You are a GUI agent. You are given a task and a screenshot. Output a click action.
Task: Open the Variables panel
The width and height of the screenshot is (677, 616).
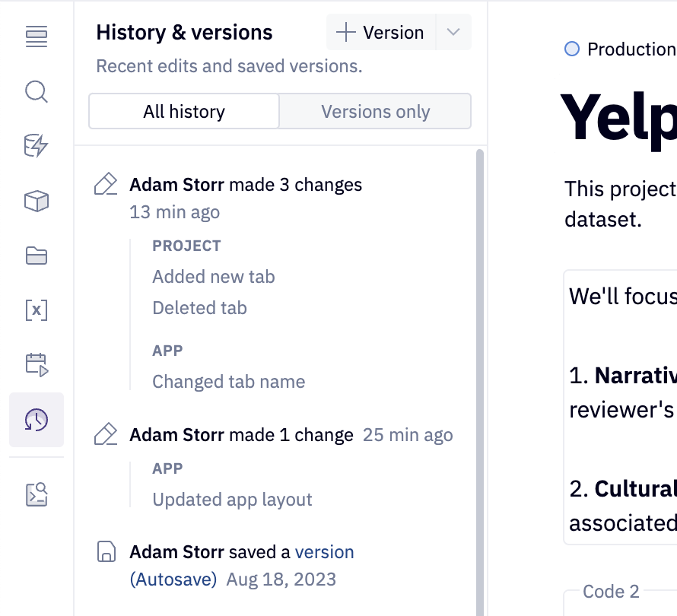(36, 310)
